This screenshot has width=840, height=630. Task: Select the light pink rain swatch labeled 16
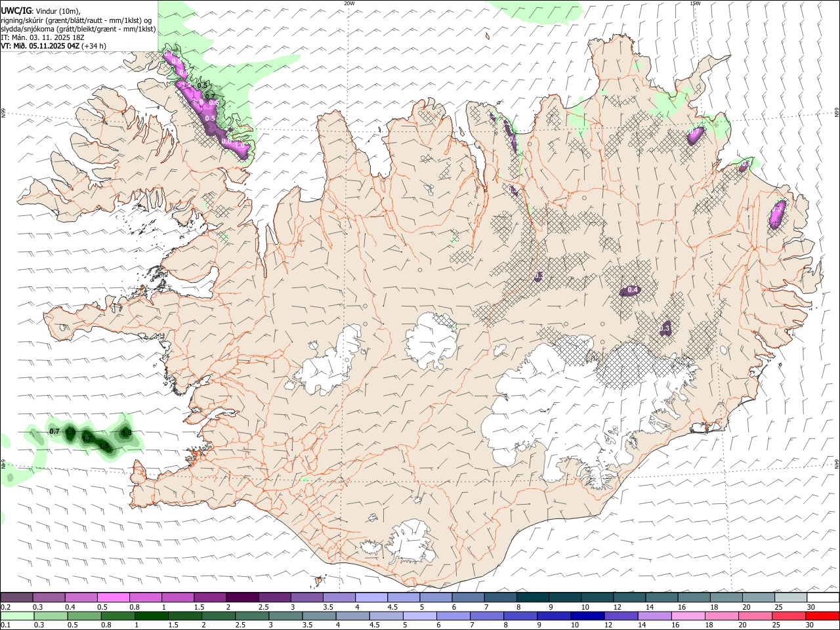(688, 616)
